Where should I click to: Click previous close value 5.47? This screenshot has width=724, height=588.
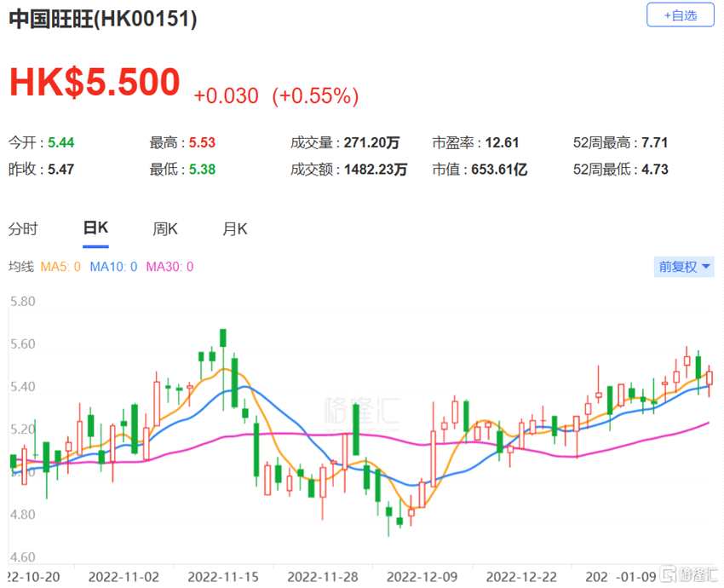[61, 169]
